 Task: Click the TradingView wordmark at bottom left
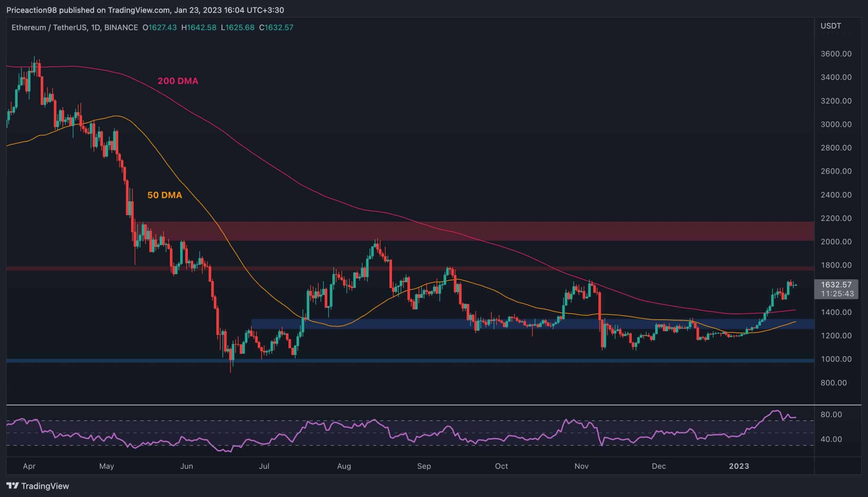(45, 486)
